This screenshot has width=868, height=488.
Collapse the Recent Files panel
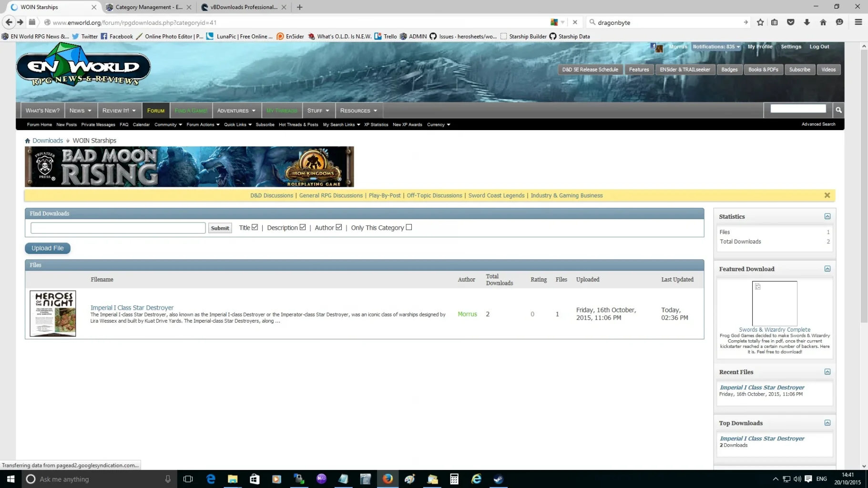point(827,372)
